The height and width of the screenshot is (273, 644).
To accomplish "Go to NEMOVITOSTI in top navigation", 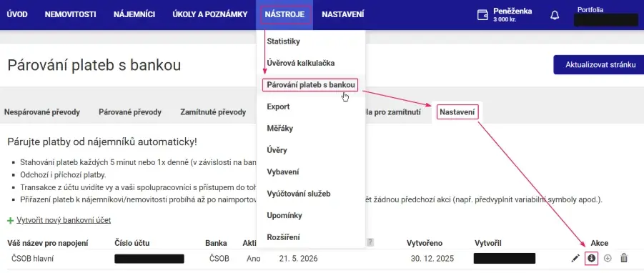I will [70, 15].
